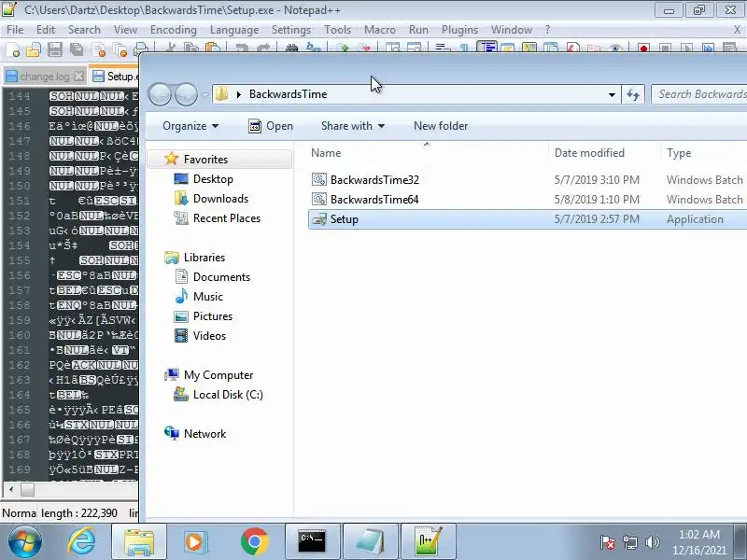Click Network in navigation pane
This screenshot has height=560, width=747.
pyautogui.click(x=204, y=433)
